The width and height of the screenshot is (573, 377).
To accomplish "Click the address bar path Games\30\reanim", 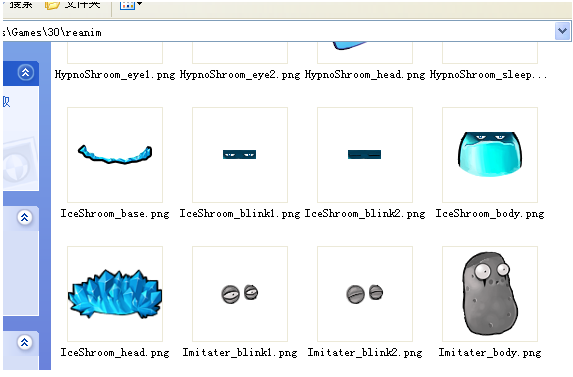I will click(52, 33).
